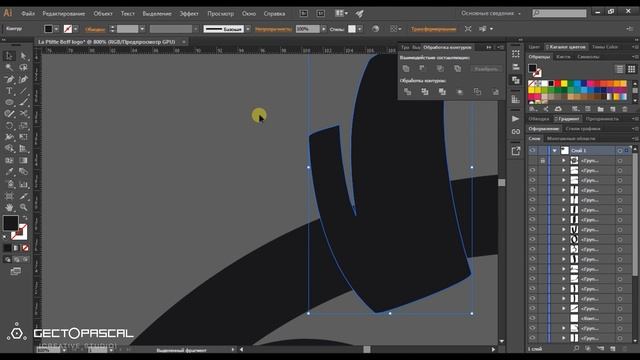This screenshot has width=640, height=360.
Task: Select the Type tool
Action: click(9, 91)
